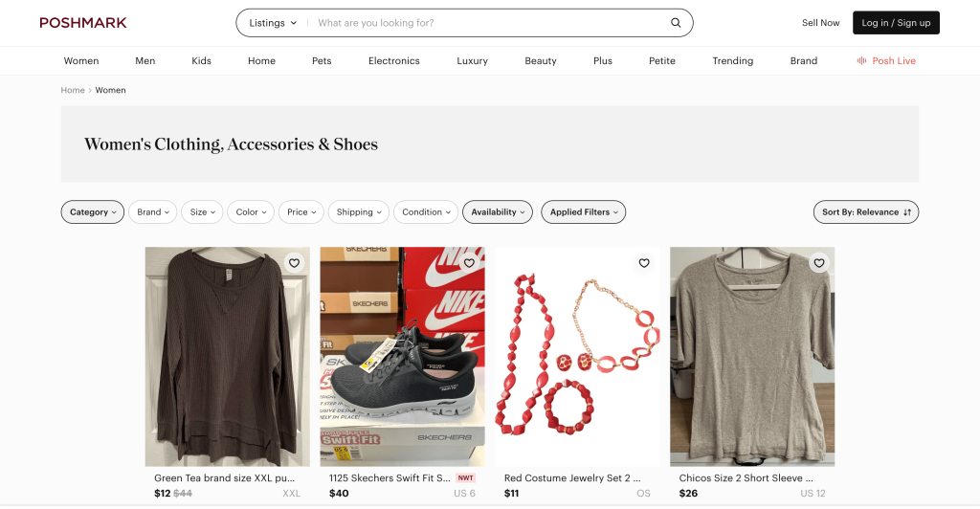The image size is (980, 509).
Task: Like the Green Tea brand top listing
Action: [x=294, y=263]
